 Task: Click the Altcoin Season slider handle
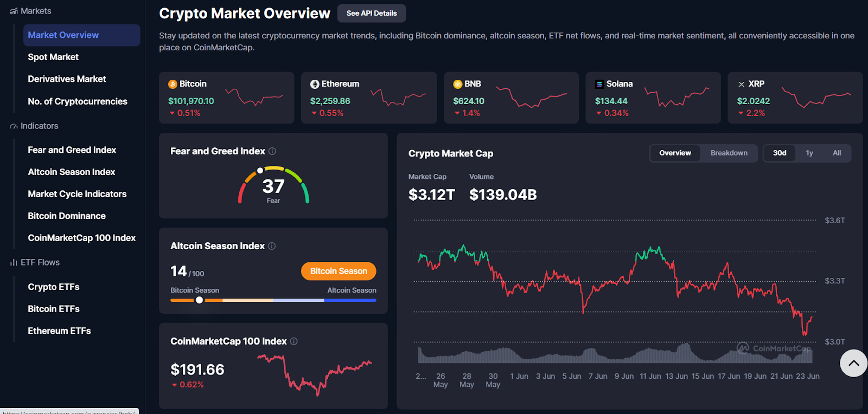(199, 300)
